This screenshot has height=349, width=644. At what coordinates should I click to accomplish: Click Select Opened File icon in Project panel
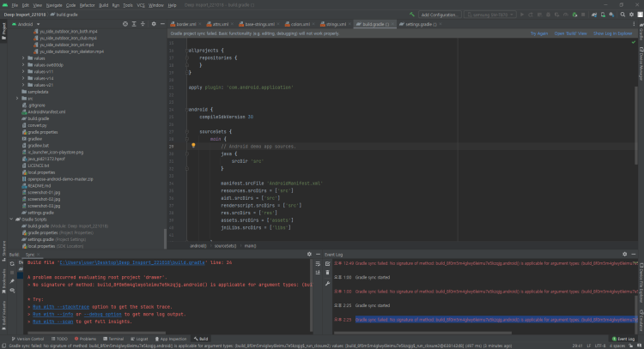tap(125, 24)
